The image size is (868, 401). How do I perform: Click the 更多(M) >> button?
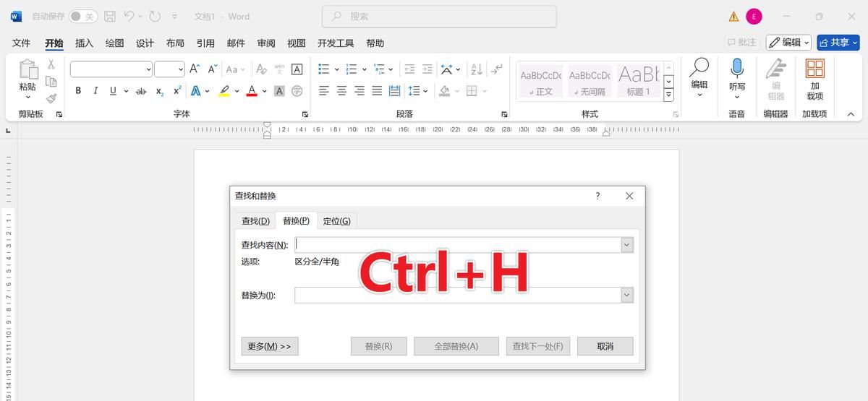[x=270, y=346]
